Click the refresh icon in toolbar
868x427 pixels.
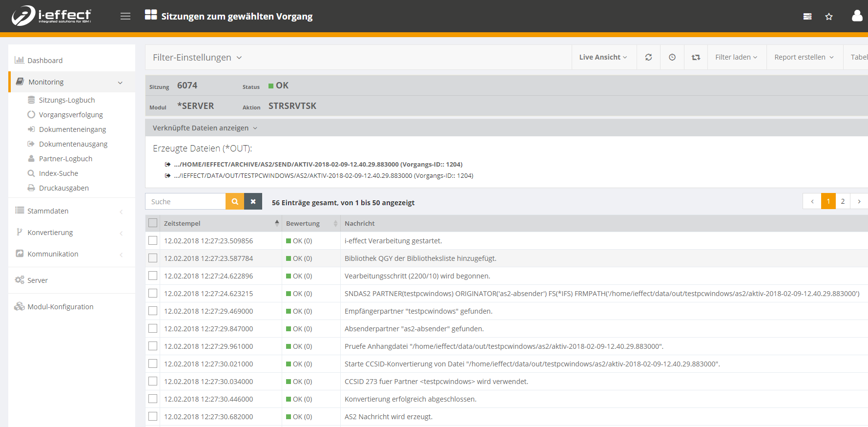tap(648, 57)
